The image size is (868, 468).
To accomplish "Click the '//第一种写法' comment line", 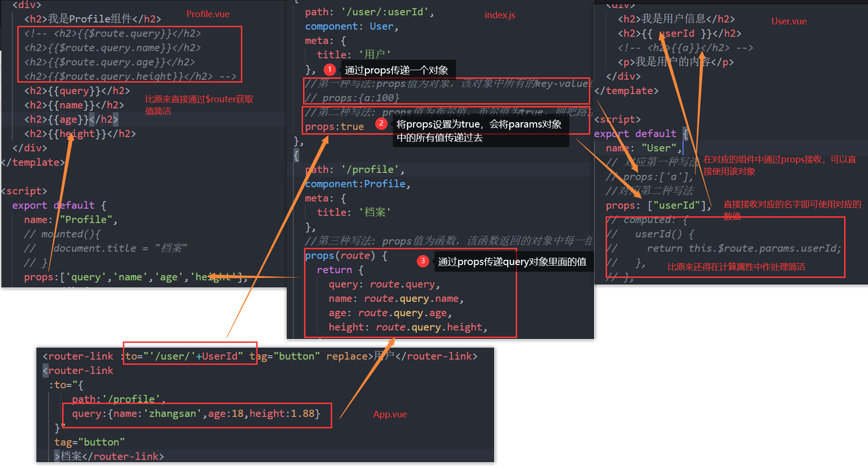I will (x=448, y=84).
